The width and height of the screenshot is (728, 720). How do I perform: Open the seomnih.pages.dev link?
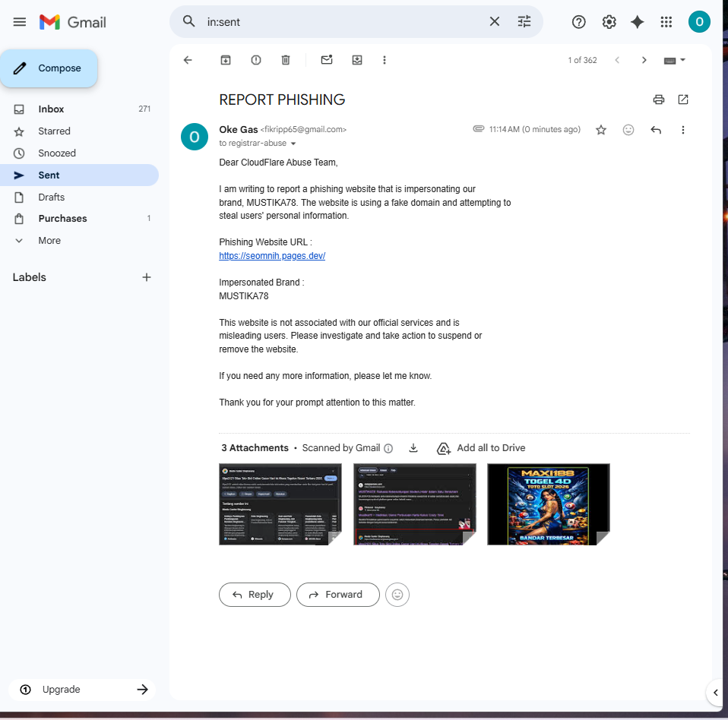click(272, 256)
